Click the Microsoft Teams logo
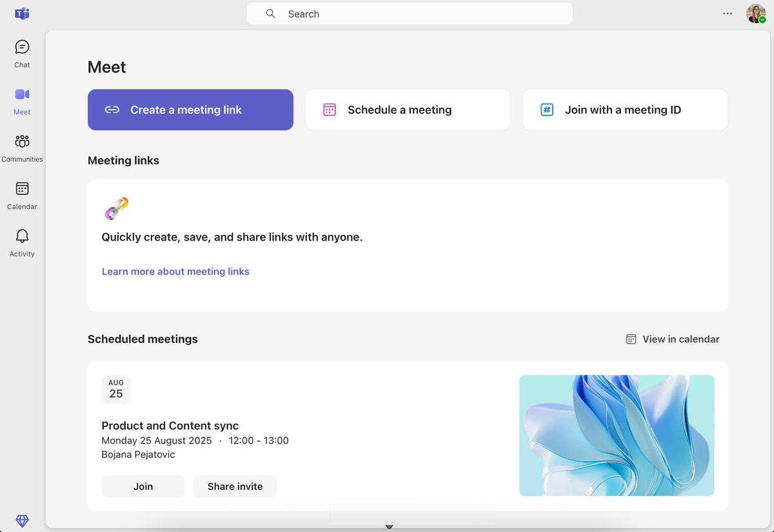Image resolution: width=774 pixels, height=532 pixels. [x=22, y=14]
